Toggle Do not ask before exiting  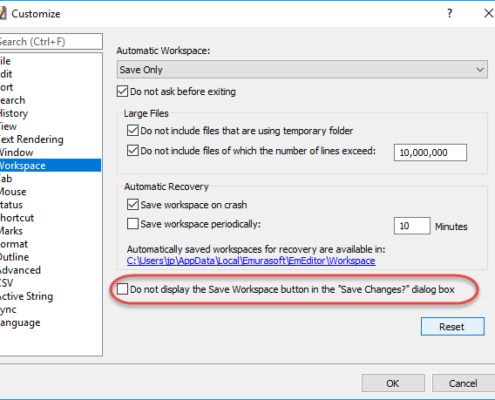click(122, 91)
